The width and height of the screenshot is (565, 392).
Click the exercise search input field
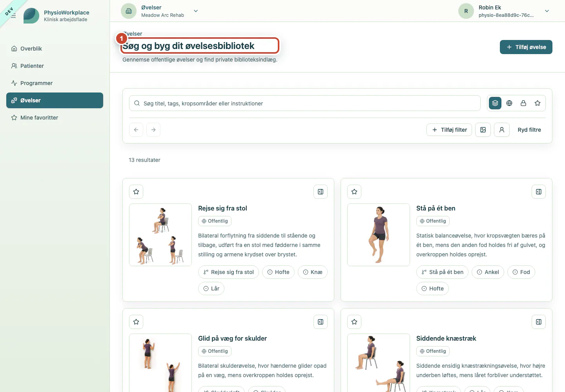point(305,103)
